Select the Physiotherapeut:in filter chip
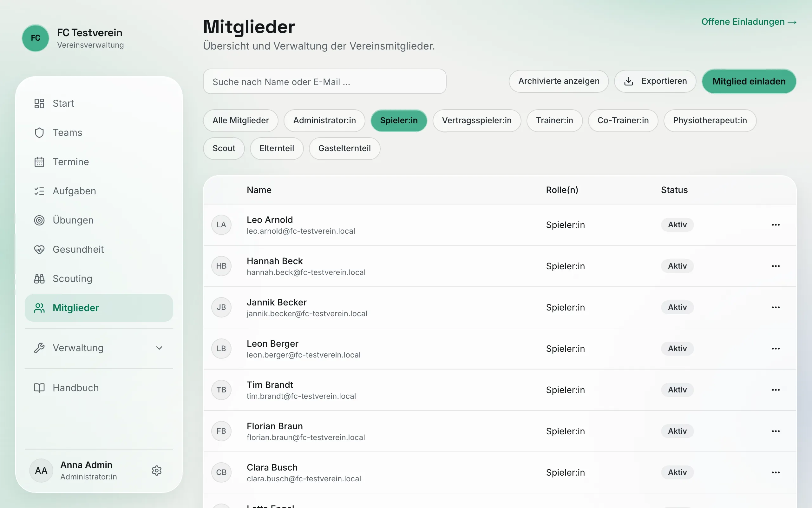The image size is (812, 508). click(710, 121)
